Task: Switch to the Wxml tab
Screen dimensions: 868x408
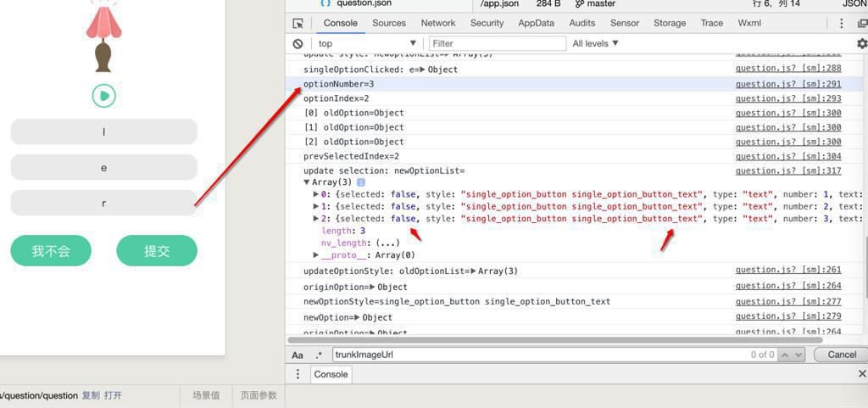Action: (749, 23)
